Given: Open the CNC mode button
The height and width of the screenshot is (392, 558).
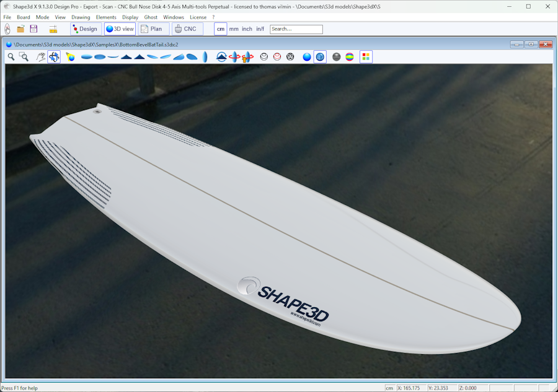Looking at the screenshot, I should [x=186, y=29].
